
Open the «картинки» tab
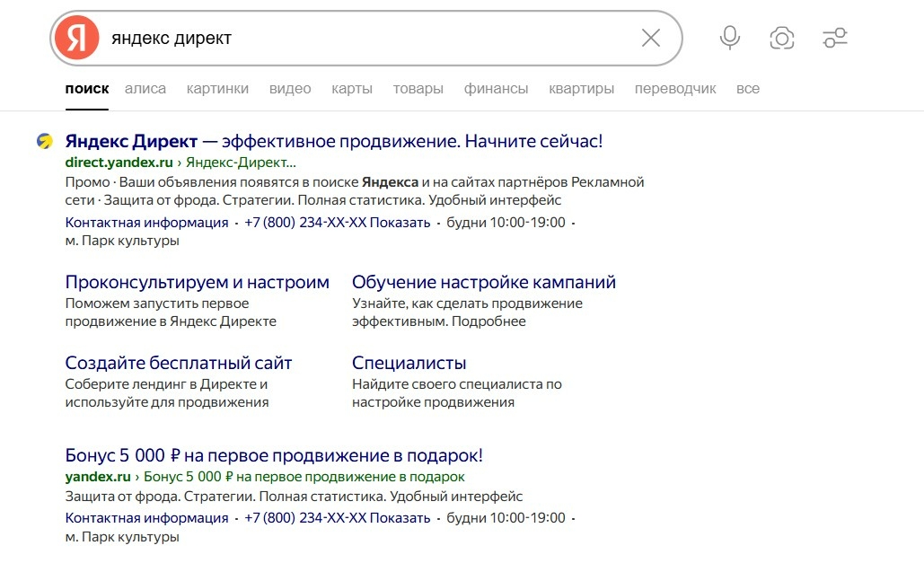tap(217, 89)
